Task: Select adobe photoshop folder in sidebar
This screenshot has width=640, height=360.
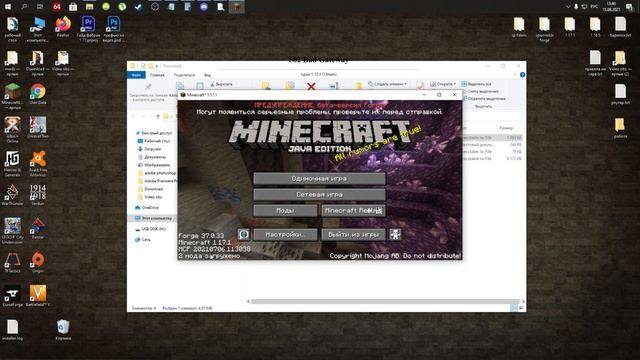Action: coord(157,173)
